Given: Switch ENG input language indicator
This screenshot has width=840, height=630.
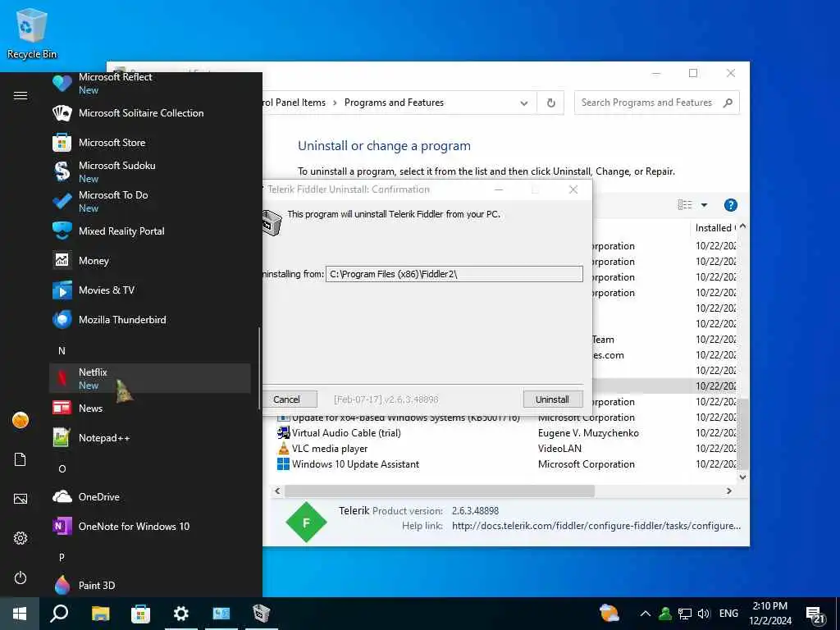Looking at the screenshot, I should (728, 614).
